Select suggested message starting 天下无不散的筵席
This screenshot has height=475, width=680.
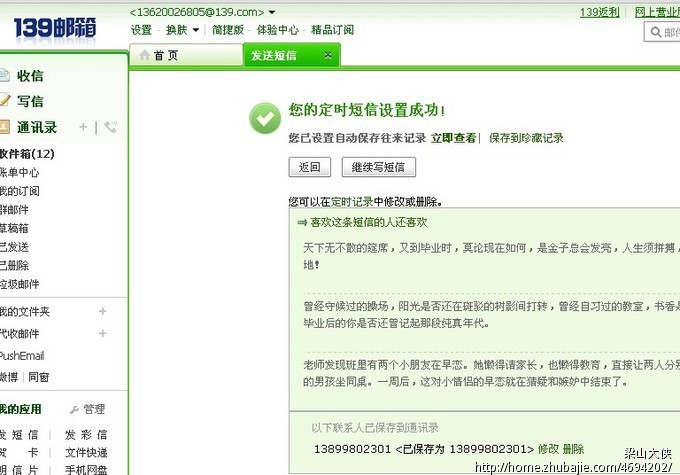click(x=491, y=256)
